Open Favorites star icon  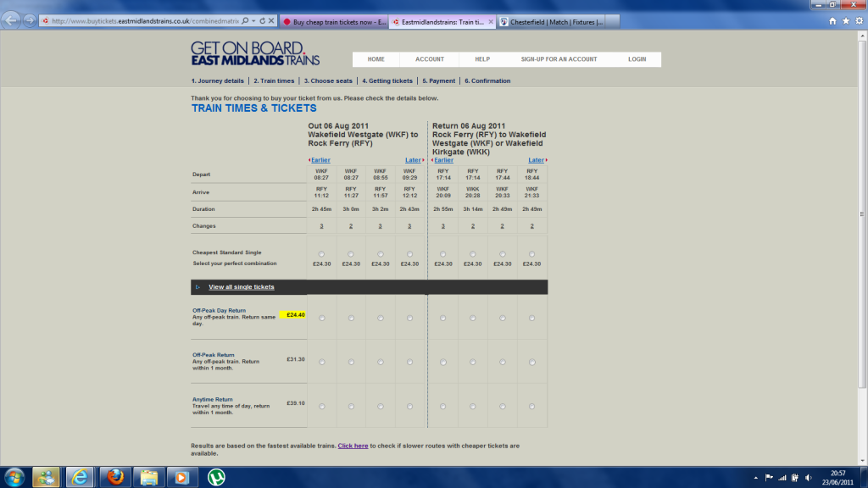(x=846, y=21)
